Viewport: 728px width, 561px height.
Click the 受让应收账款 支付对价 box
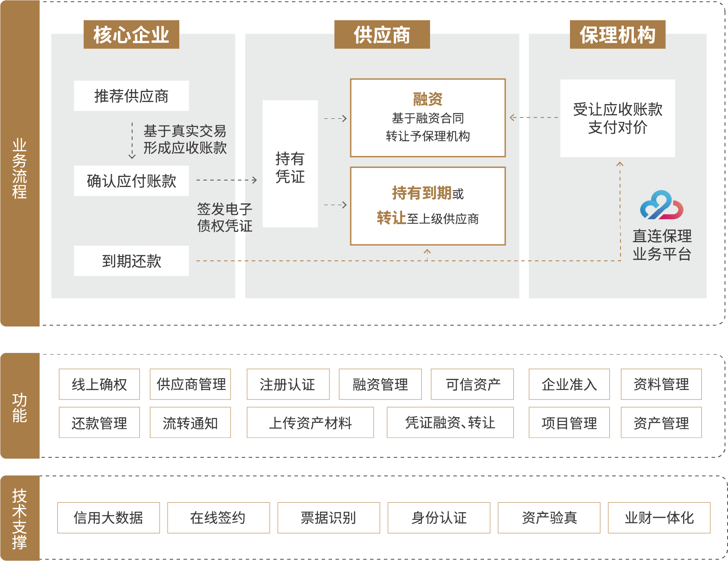(617, 118)
